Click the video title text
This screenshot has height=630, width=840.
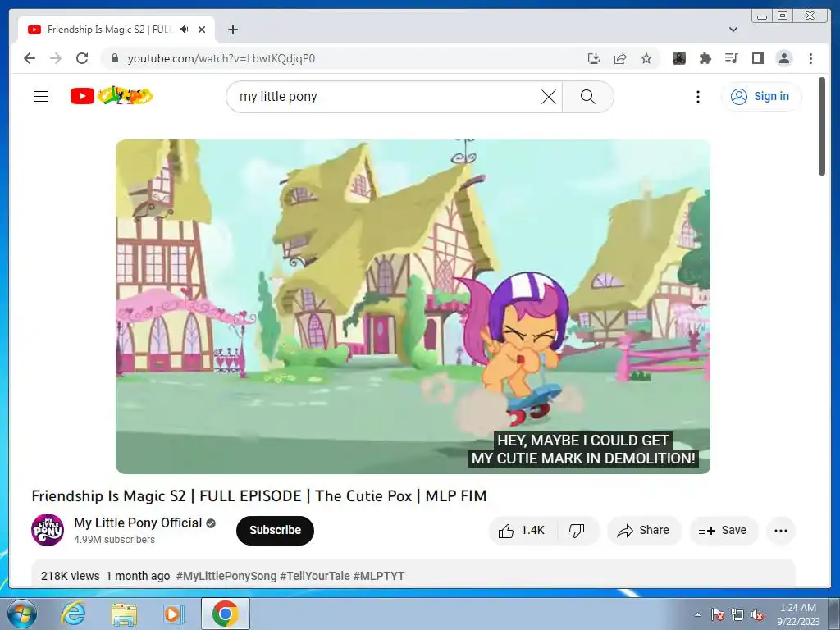259,496
